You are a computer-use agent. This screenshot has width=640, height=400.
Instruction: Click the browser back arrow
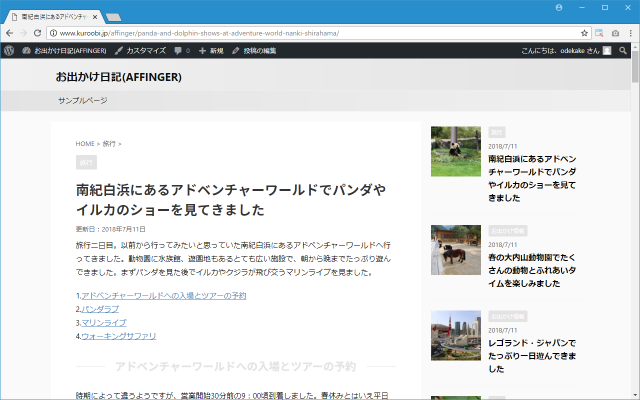10,33
